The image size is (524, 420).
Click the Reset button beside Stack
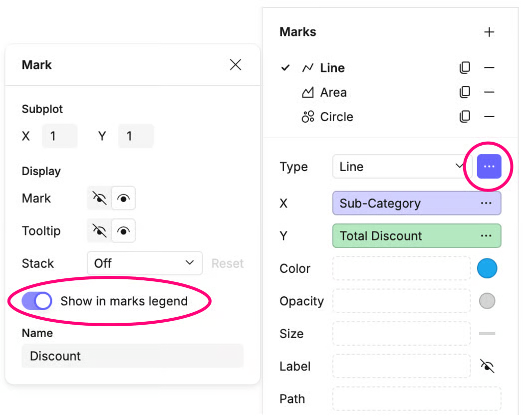(228, 263)
